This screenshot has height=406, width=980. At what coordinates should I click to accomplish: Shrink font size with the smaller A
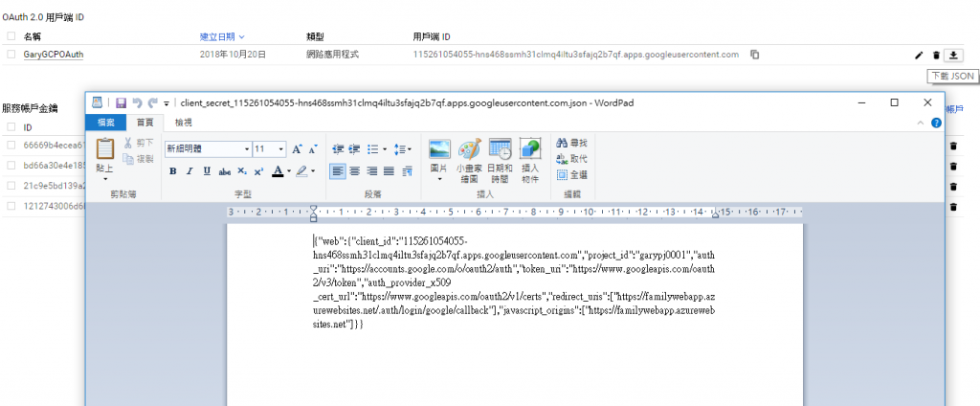313,148
